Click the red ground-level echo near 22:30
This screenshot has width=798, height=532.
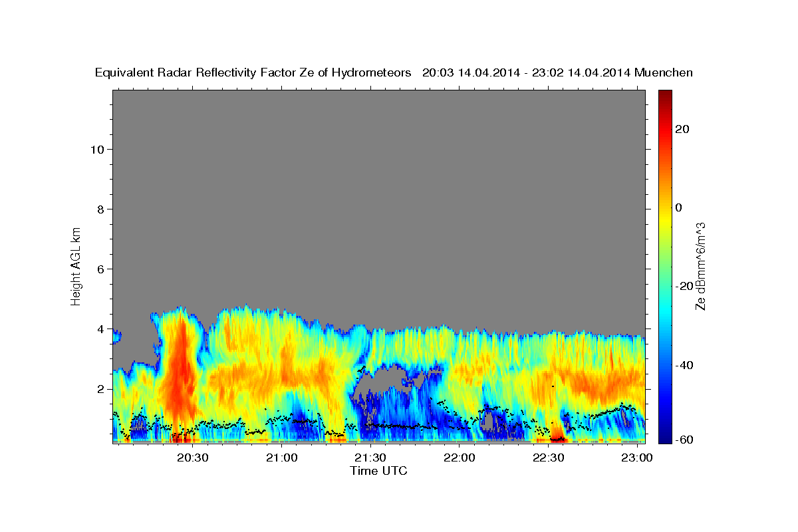pyautogui.click(x=557, y=436)
